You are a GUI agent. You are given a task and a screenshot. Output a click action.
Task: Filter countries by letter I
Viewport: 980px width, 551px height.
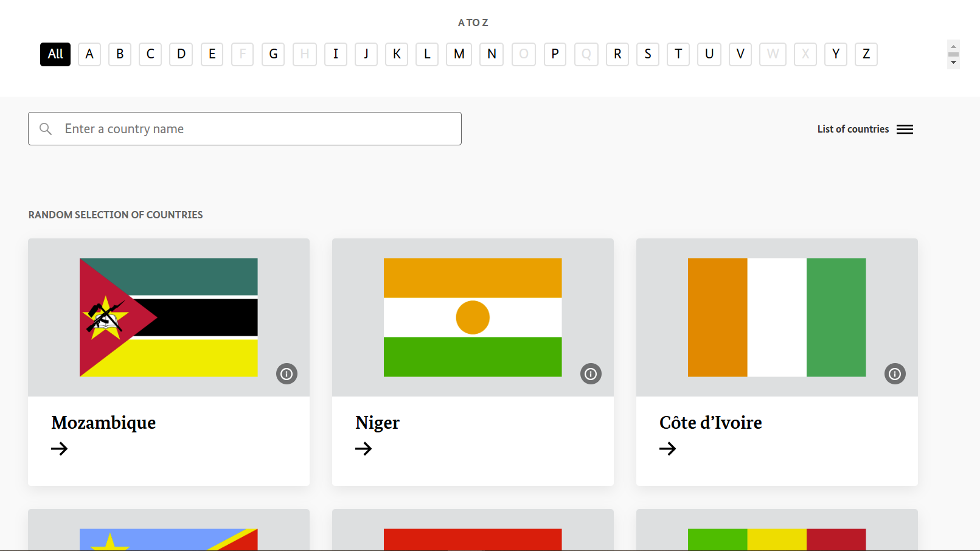pos(336,54)
